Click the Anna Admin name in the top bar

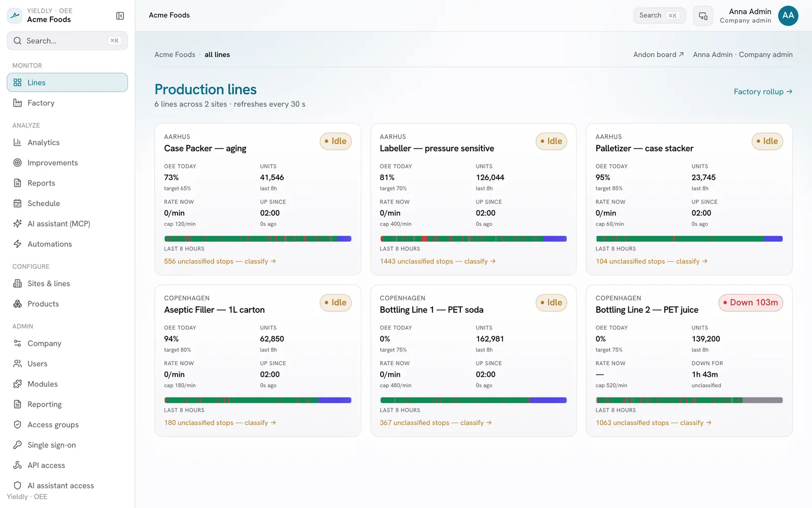tap(750, 11)
